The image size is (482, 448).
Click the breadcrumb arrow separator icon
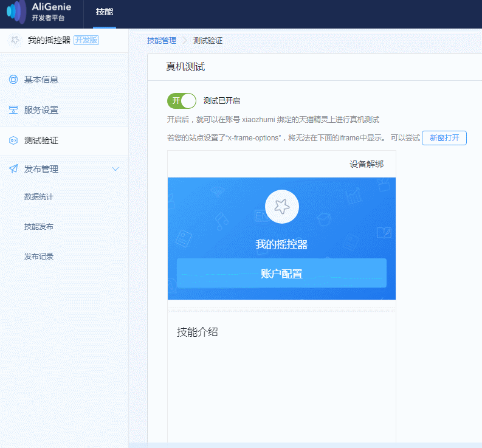(184, 40)
